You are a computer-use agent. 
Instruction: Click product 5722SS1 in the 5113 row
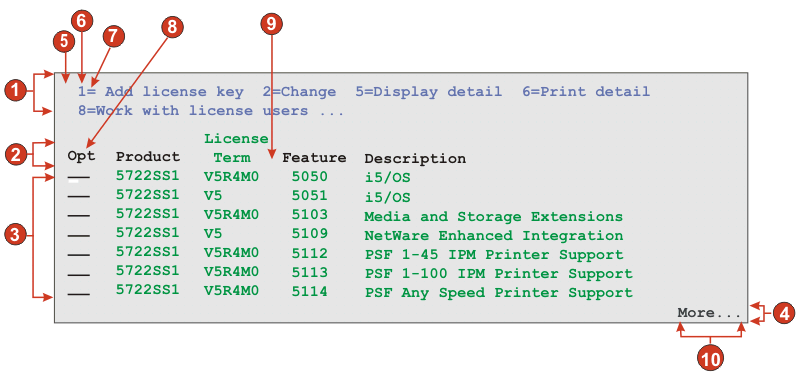(148, 271)
